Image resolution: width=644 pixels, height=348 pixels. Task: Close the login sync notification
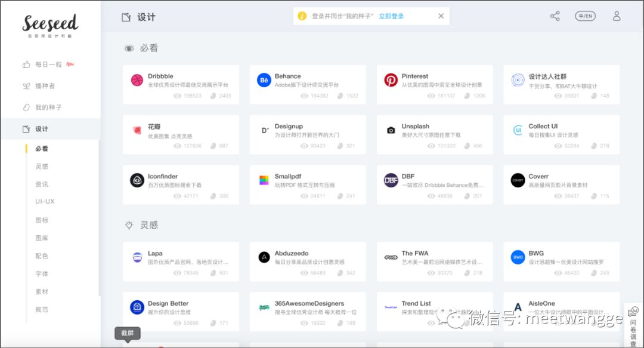coord(441,16)
